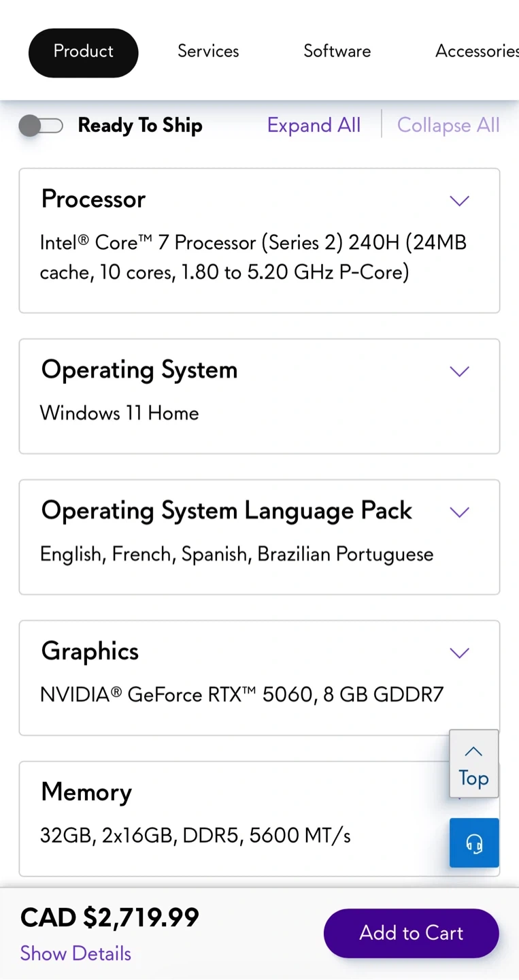
Task: Open the Memory configuration card
Action: click(x=231, y=817)
